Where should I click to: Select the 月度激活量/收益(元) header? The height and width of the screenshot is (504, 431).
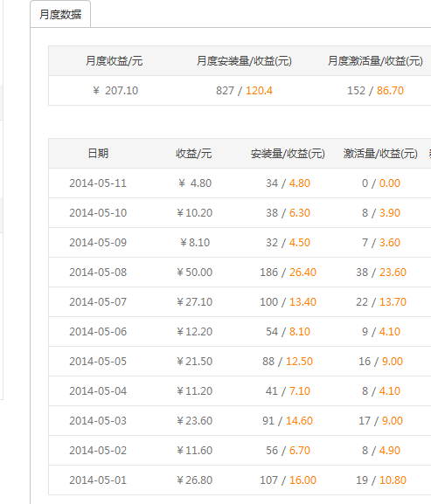(375, 61)
